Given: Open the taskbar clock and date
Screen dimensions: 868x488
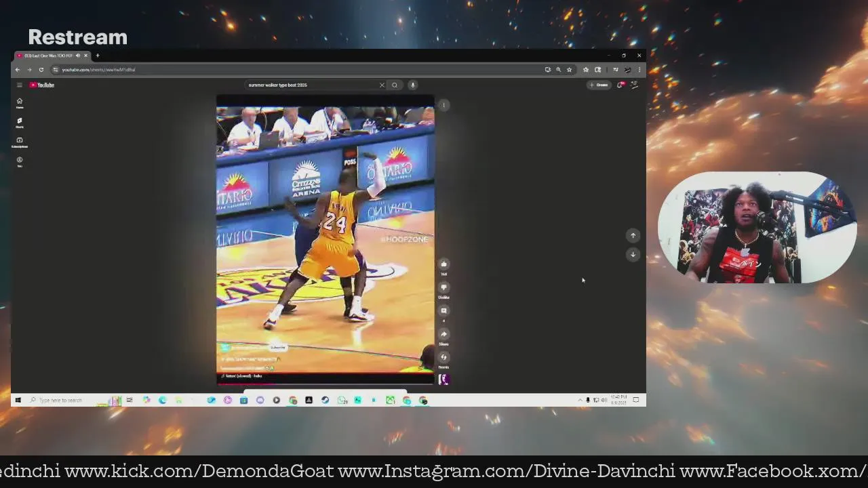Looking at the screenshot, I should coord(618,400).
